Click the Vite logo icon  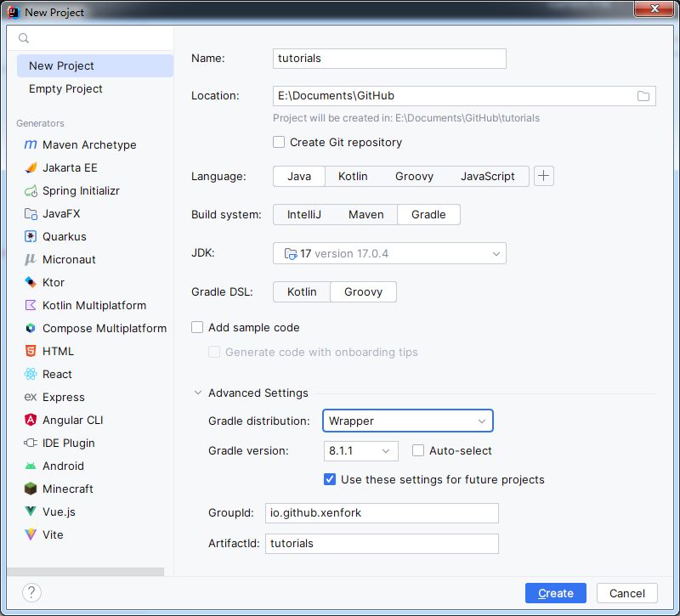pyautogui.click(x=31, y=534)
